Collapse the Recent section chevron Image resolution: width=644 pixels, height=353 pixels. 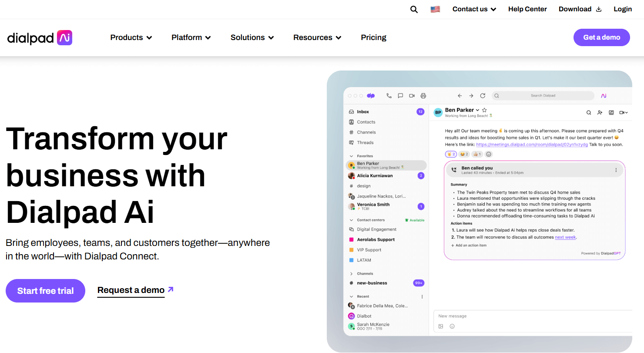click(x=351, y=296)
